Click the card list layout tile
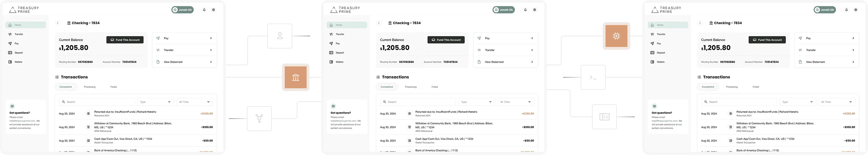This screenshot has height=155, width=868. (604, 117)
